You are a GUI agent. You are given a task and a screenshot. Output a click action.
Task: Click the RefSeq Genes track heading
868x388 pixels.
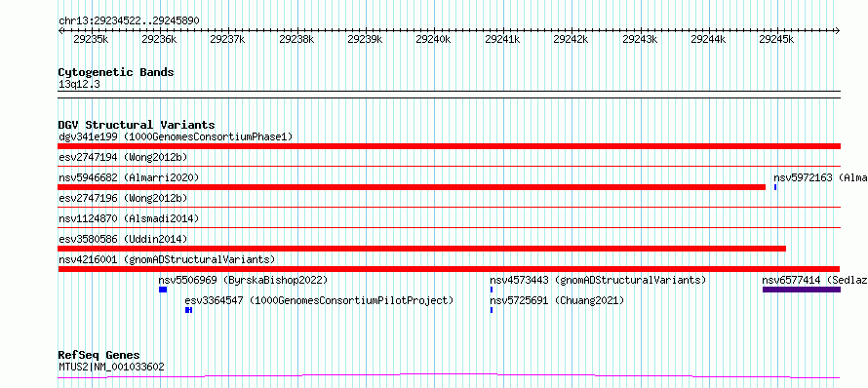pyautogui.click(x=99, y=355)
